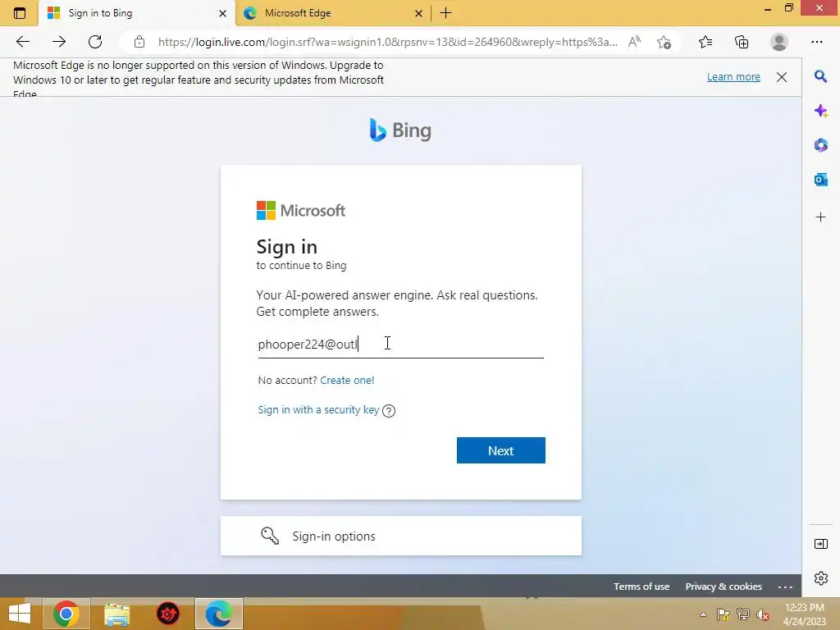
Task: Open footer more options ellipsis
Action: (x=785, y=587)
